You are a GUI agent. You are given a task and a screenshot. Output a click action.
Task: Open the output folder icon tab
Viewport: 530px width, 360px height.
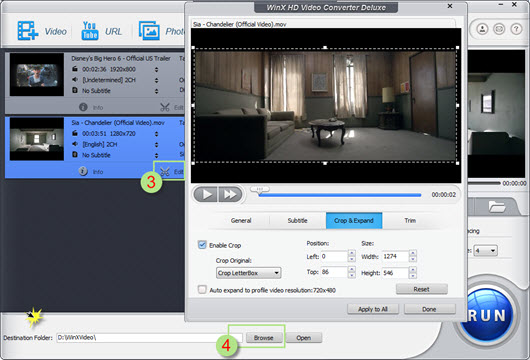(x=496, y=206)
